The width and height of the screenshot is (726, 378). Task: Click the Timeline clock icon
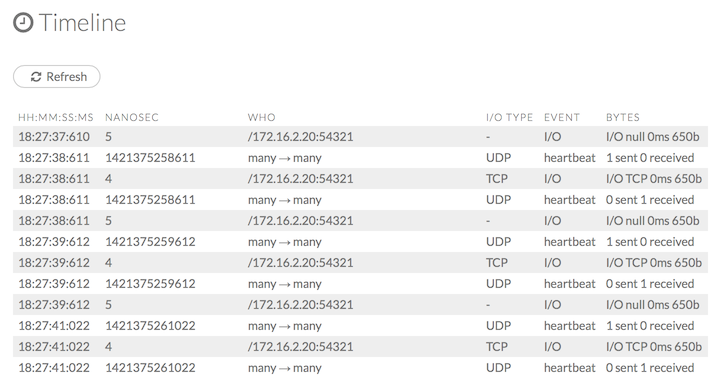click(x=23, y=22)
